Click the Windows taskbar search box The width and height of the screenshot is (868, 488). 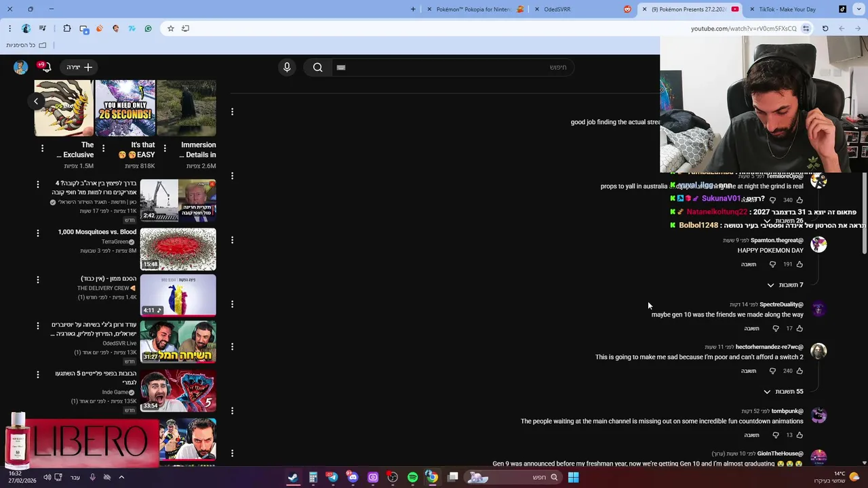[512, 477]
